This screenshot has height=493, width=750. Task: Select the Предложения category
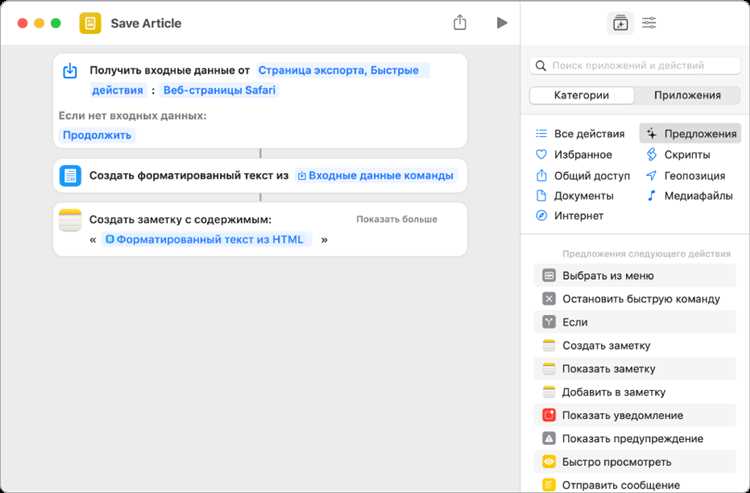tap(690, 133)
